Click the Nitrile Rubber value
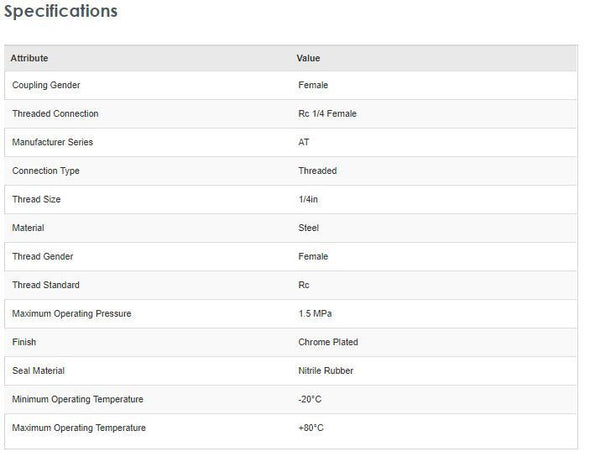 327,371
